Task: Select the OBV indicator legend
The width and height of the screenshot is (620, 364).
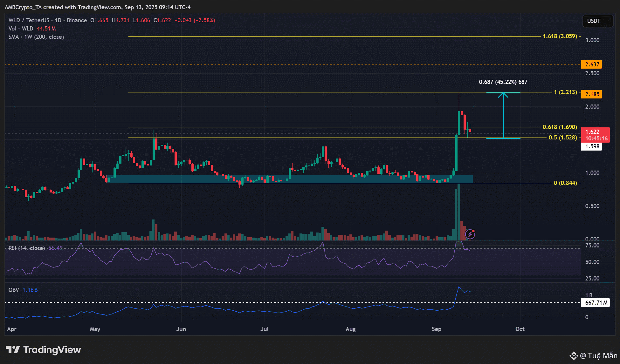Action: (14, 290)
